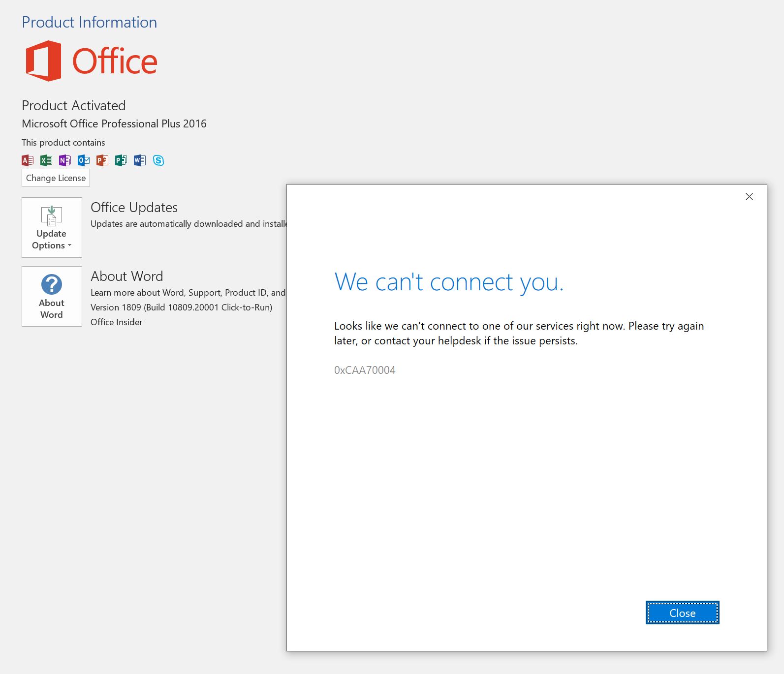Image resolution: width=784 pixels, height=674 pixels.
Task: Click the PowerPoint app icon
Action: click(102, 160)
